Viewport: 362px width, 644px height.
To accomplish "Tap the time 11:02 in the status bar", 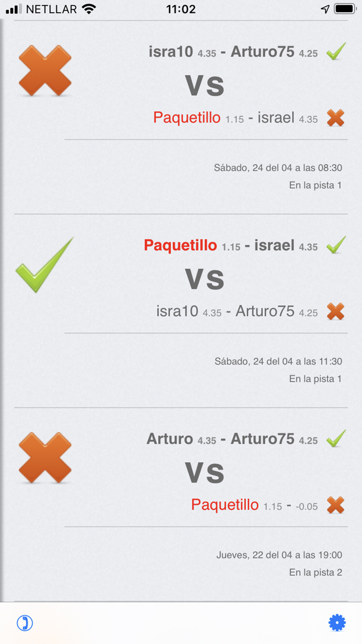I will tap(181, 9).
